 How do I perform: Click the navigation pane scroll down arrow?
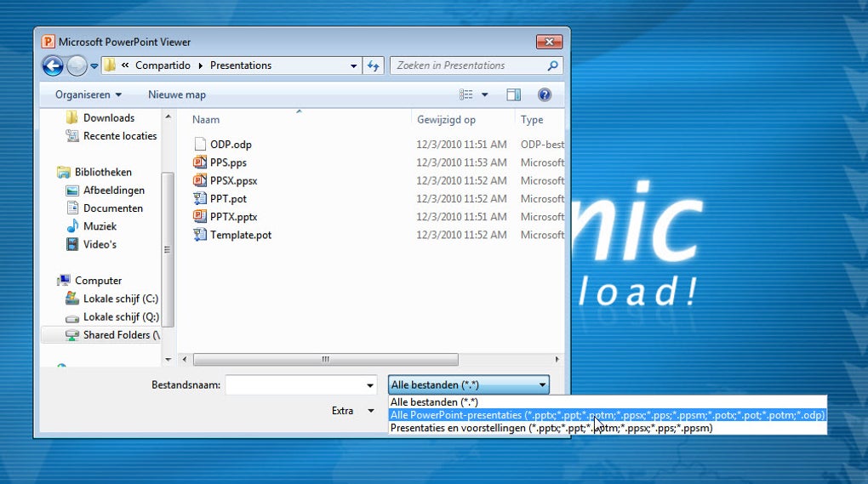[168, 360]
